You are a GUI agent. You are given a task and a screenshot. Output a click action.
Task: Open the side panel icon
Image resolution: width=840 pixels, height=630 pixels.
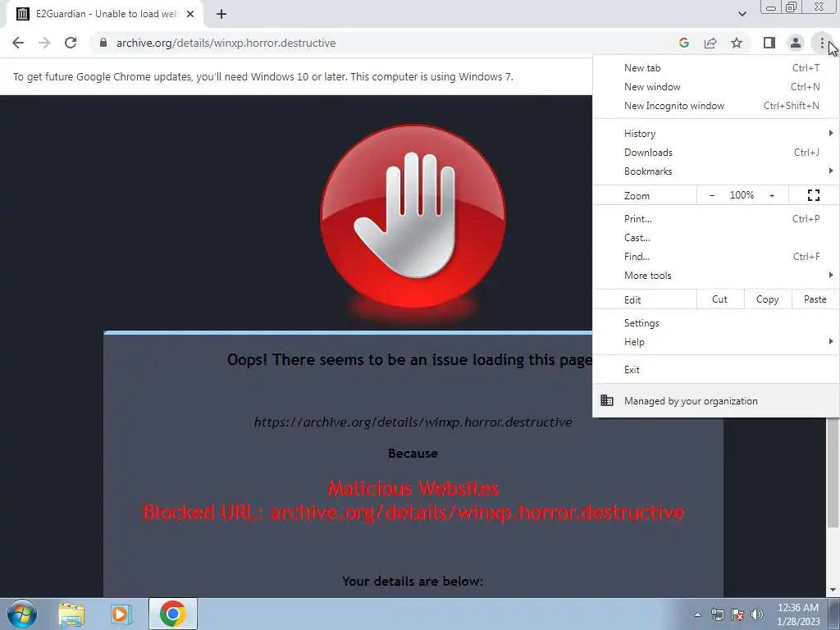(769, 43)
